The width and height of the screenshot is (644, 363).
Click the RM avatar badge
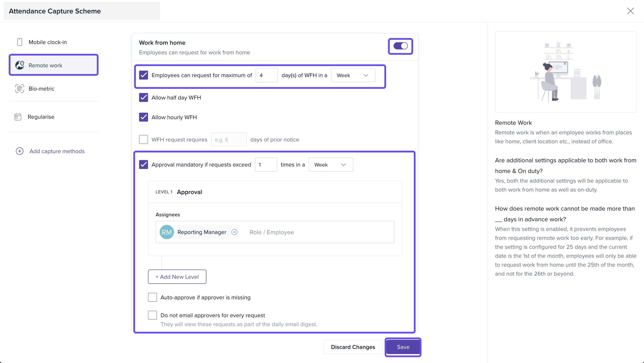click(x=167, y=232)
